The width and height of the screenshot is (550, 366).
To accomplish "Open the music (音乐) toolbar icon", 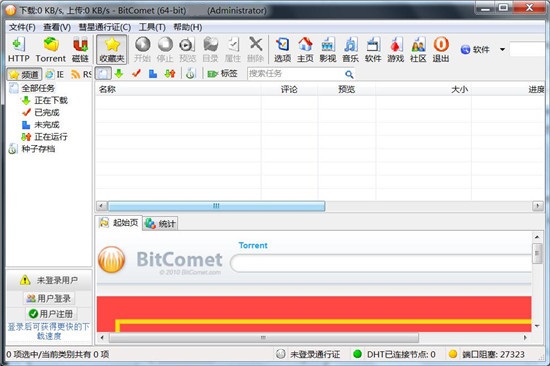I will tap(350, 49).
